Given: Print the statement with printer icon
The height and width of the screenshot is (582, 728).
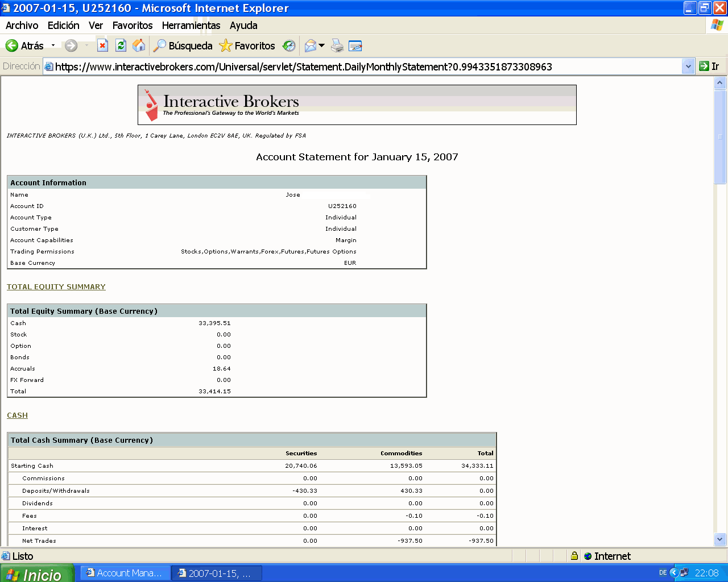Looking at the screenshot, I should pos(338,46).
